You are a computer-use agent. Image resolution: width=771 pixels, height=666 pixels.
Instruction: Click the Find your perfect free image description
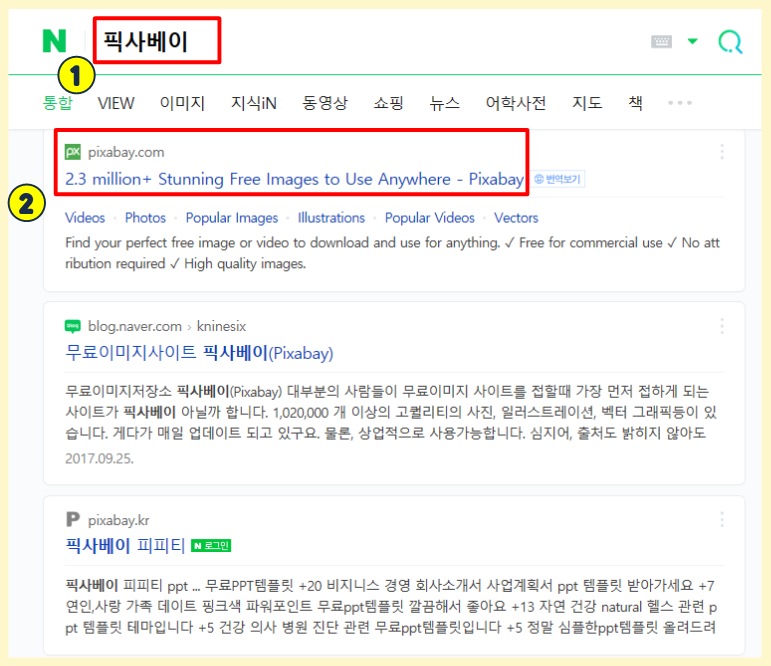click(x=392, y=253)
